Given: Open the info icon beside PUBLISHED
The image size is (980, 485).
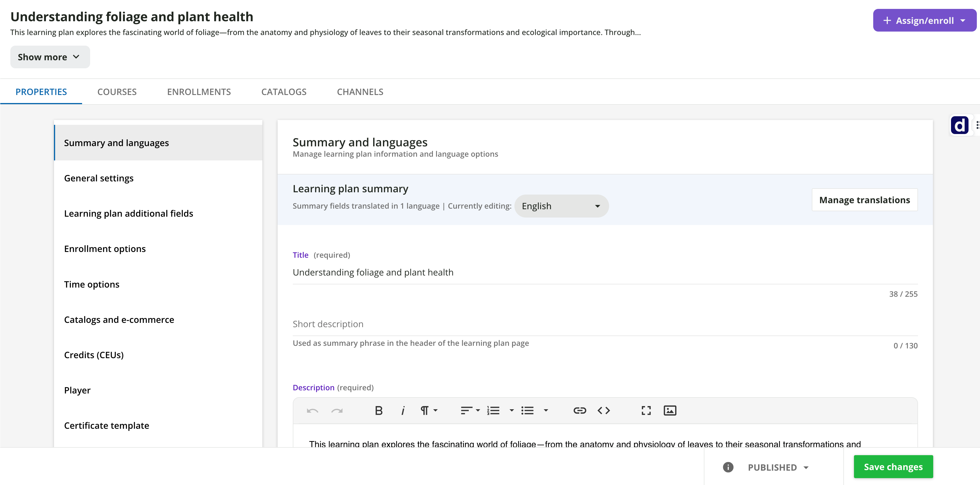Looking at the screenshot, I should (x=728, y=467).
